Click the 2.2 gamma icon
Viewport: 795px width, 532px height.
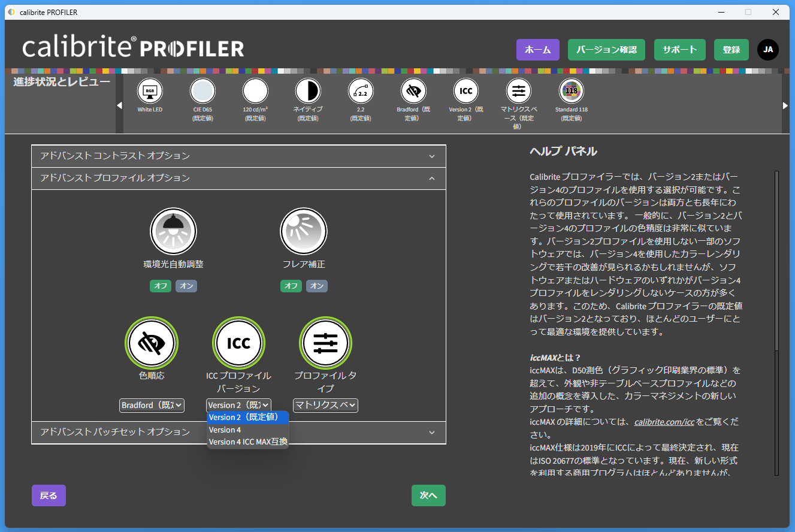pos(361,91)
